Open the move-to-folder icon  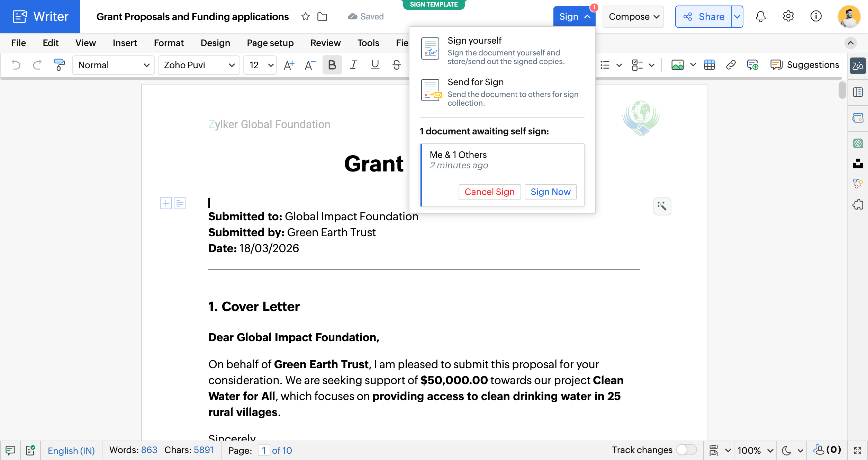coord(322,17)
